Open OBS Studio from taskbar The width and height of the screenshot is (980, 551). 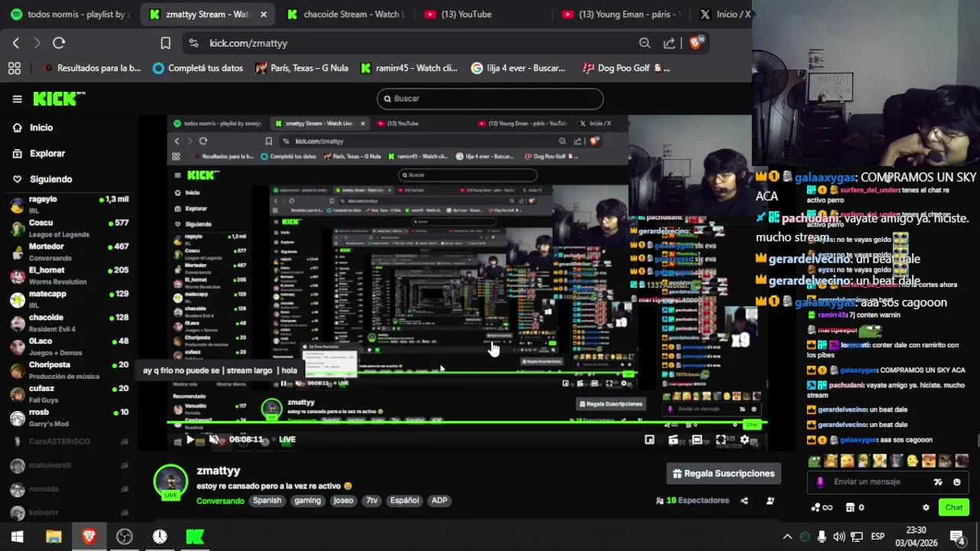(x=124, y=536)
